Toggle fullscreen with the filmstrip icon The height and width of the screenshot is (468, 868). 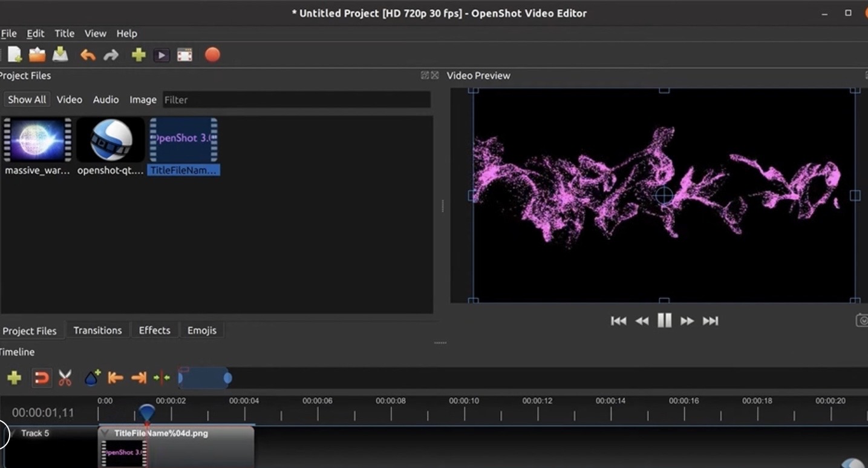(x=184, y=56)
